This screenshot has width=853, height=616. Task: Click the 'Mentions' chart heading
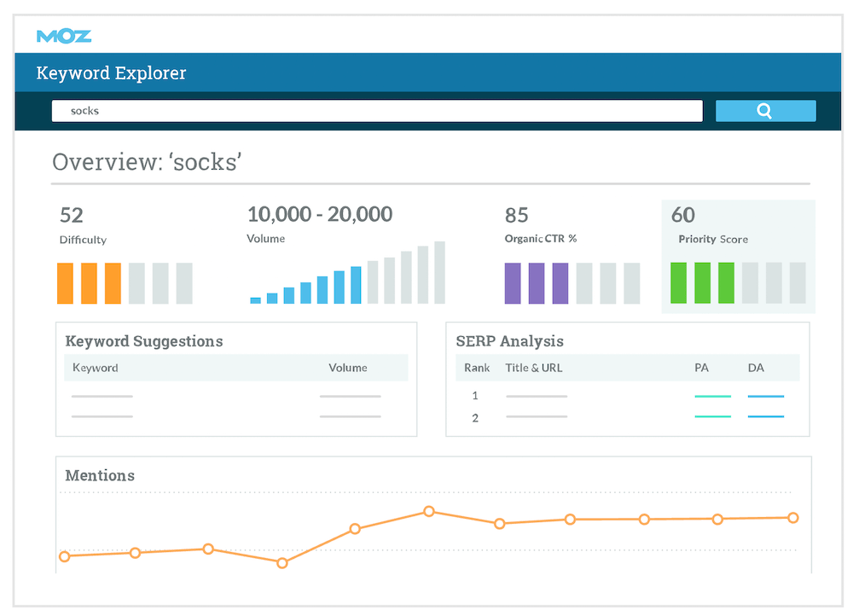100,475
